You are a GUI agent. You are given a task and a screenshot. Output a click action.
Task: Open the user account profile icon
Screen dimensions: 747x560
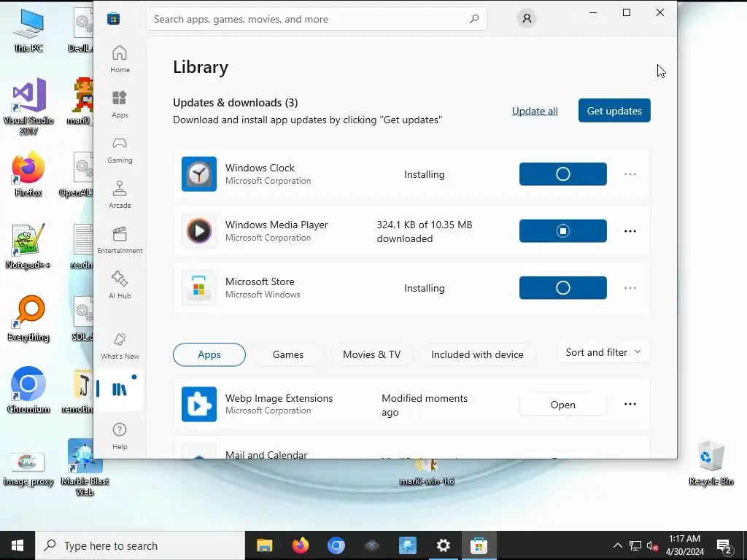point(527,18)
